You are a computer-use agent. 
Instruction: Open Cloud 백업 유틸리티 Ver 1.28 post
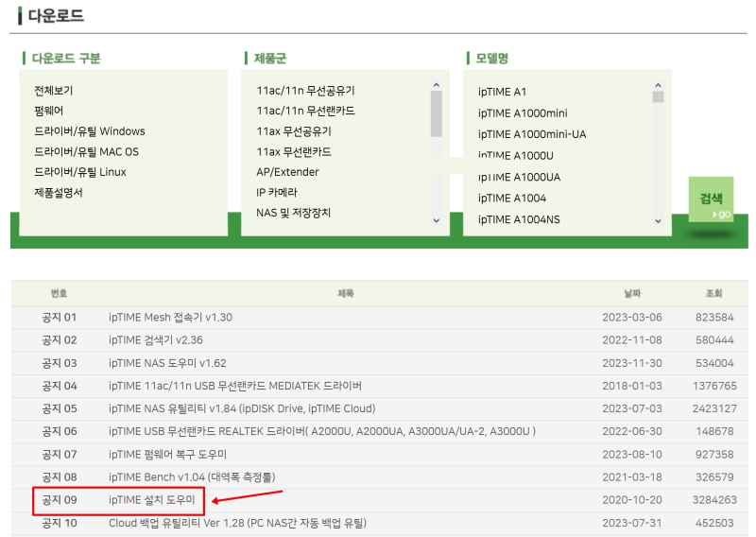pyautogui.click(x=237, y=523)
